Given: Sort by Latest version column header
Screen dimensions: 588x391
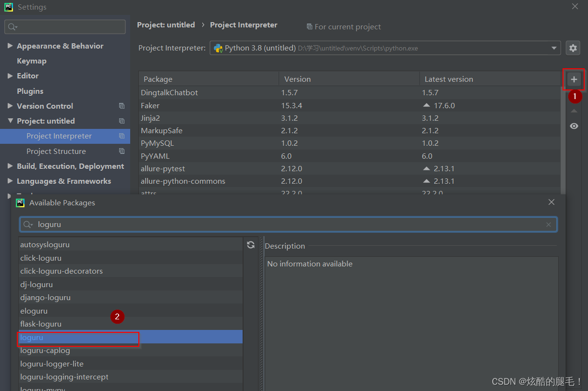Looking at the screenshot, I should click(490, 79).
